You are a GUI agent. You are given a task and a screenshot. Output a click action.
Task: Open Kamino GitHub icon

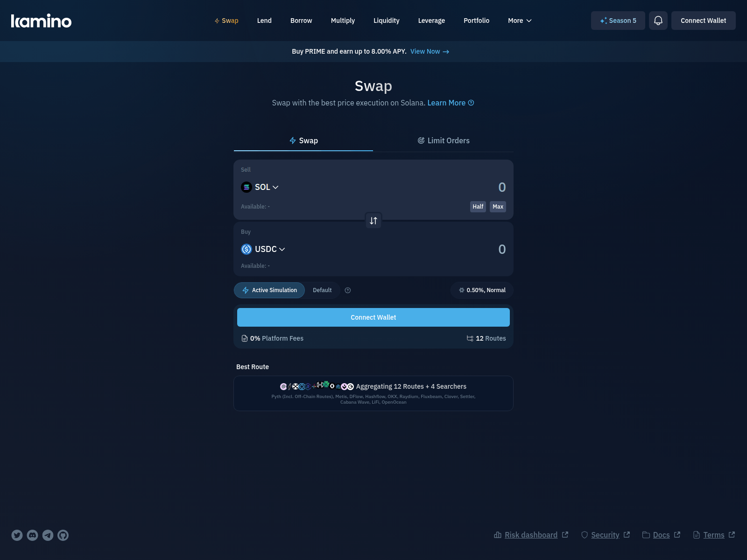63,535
